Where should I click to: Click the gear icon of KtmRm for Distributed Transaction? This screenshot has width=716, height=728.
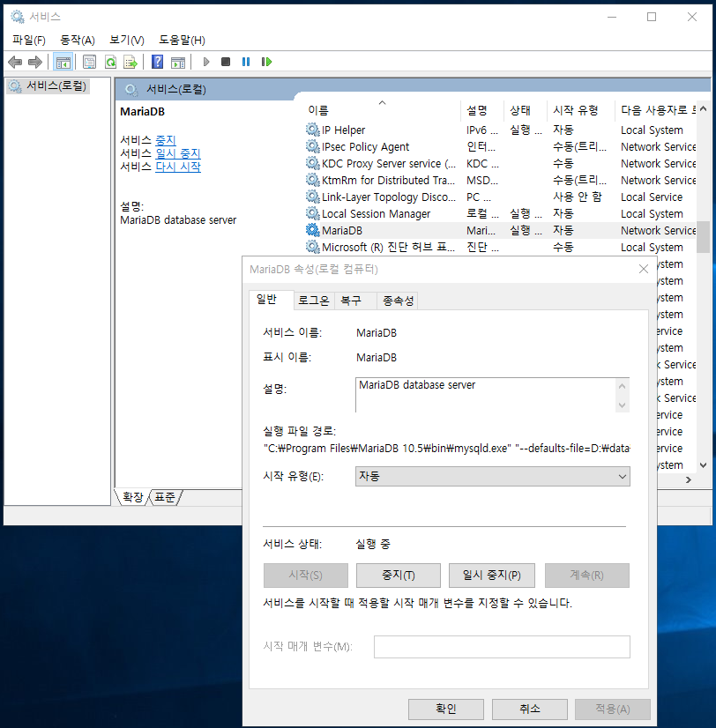coord(312,180)
